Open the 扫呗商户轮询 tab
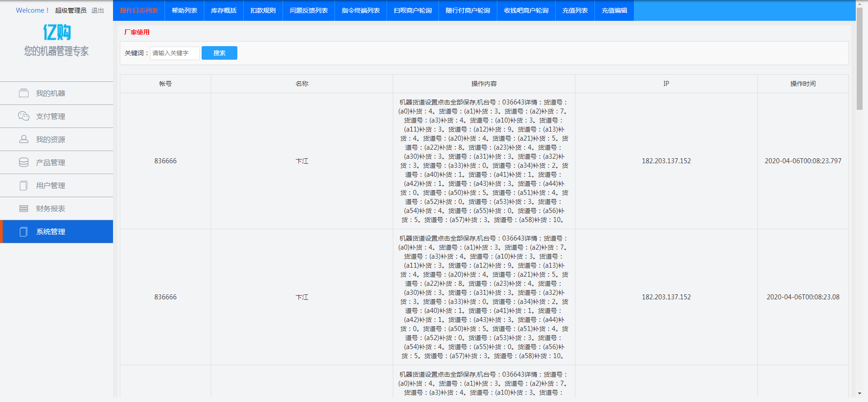Screen dimensions: 868x402 (413, 10)
